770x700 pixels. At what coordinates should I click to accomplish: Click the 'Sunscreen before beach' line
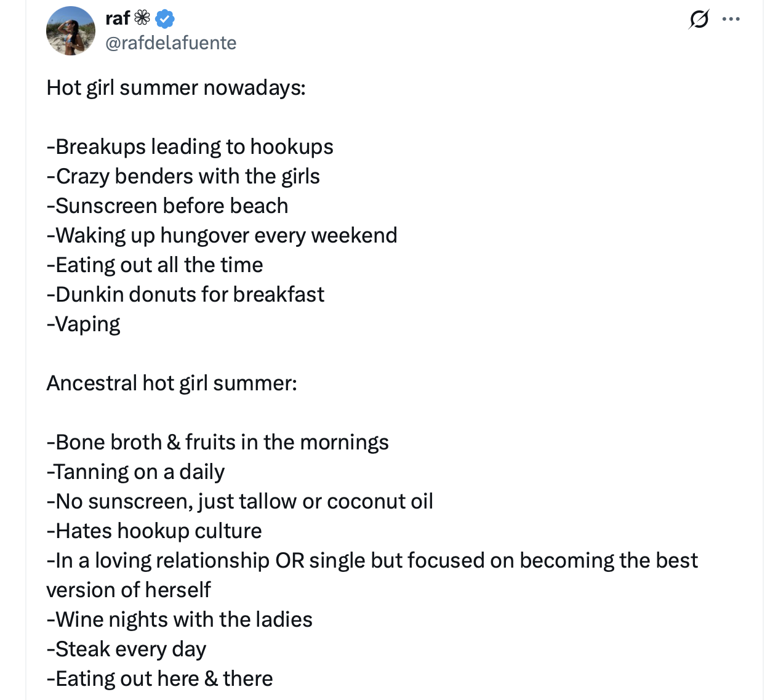pyautogui.click(x=167, y=206)
